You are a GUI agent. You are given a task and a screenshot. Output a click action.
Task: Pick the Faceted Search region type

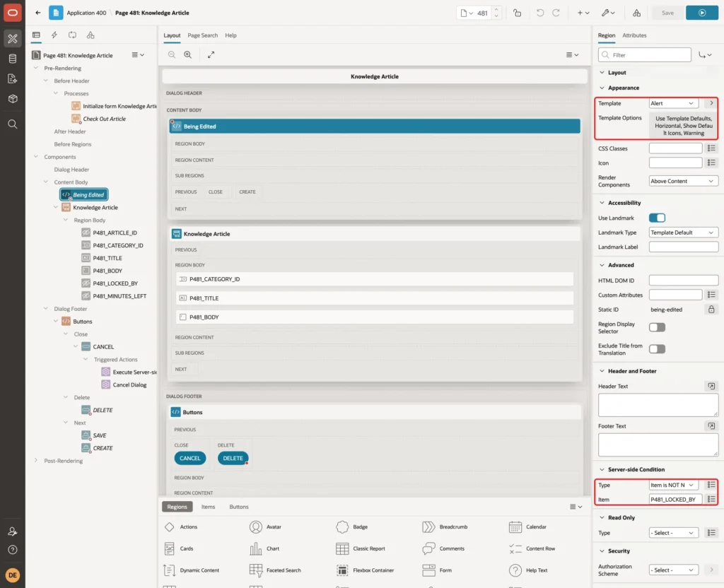point(275,570)
